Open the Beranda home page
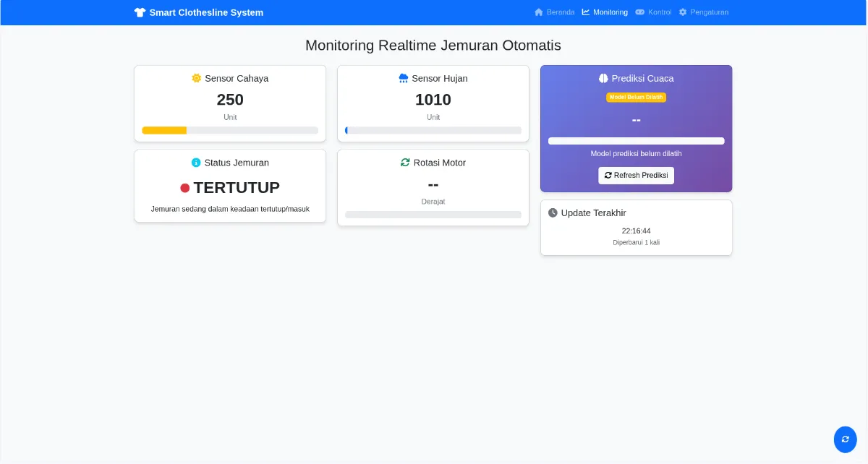 (554, 12)
